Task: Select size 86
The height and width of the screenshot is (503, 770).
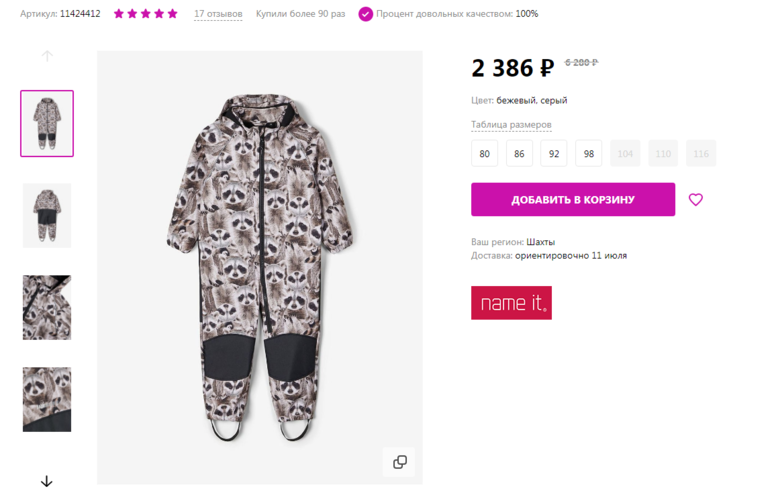Action: pyautogui.click(x=519, y=154)
